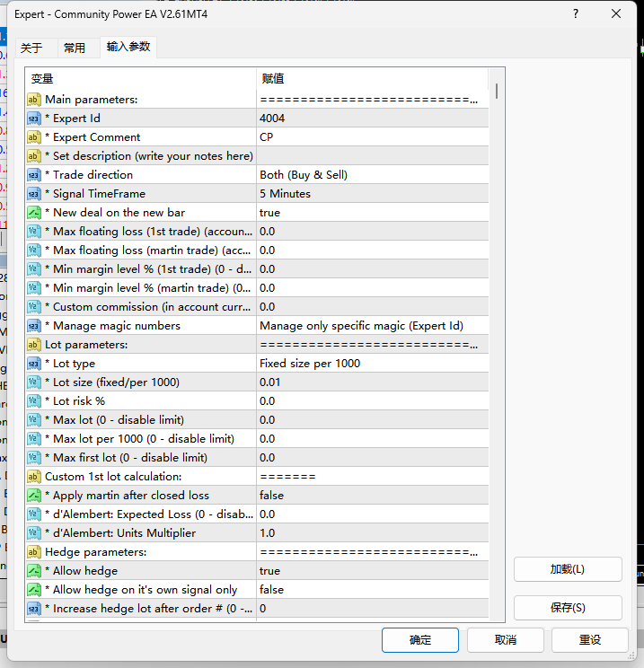Viewport: 644px width, 668px height.
Task: Click the string icon beside Hedge parameters
Action: click(x=34, y=551)
